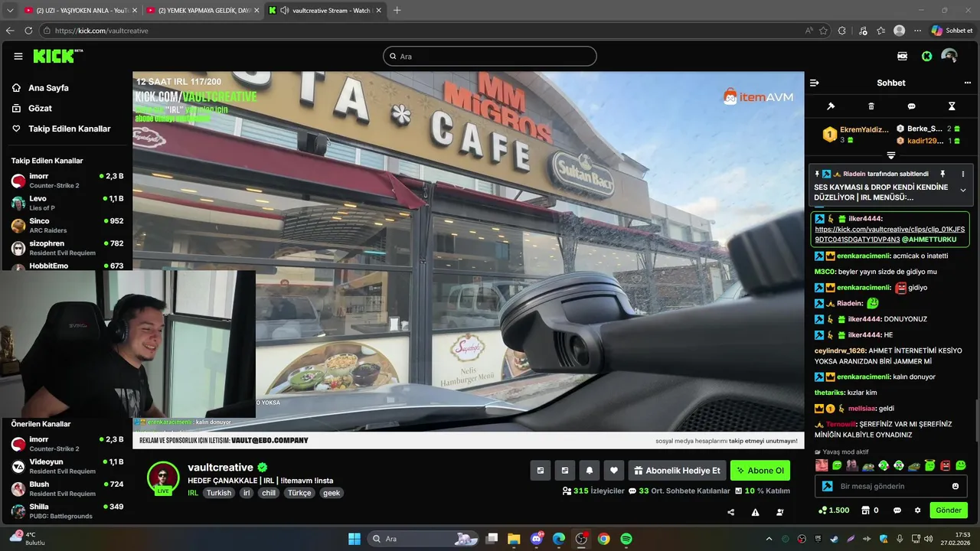Click the green K icon in top bar

coord(926,56)
